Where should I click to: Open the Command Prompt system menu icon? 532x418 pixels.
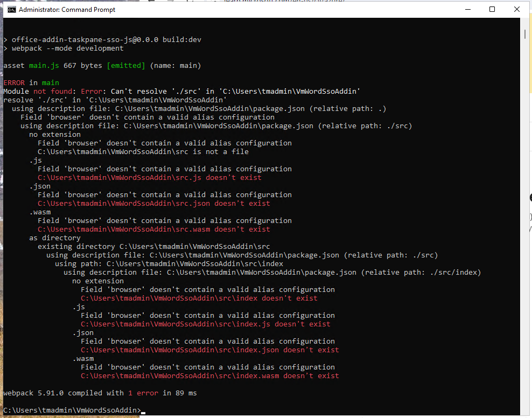tap(11, 10)
